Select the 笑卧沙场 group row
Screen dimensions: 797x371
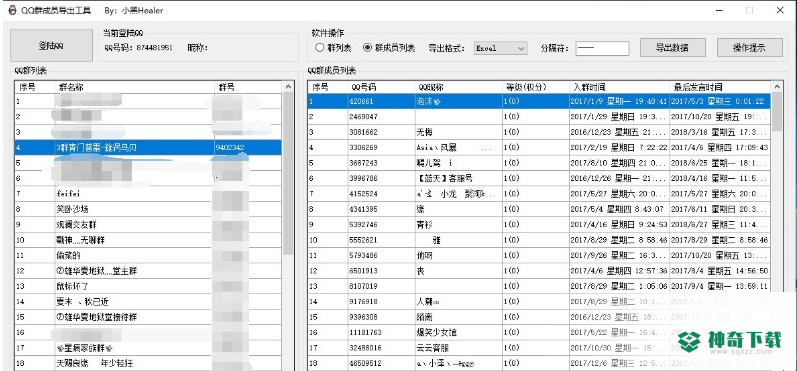(x=147, y=209)
